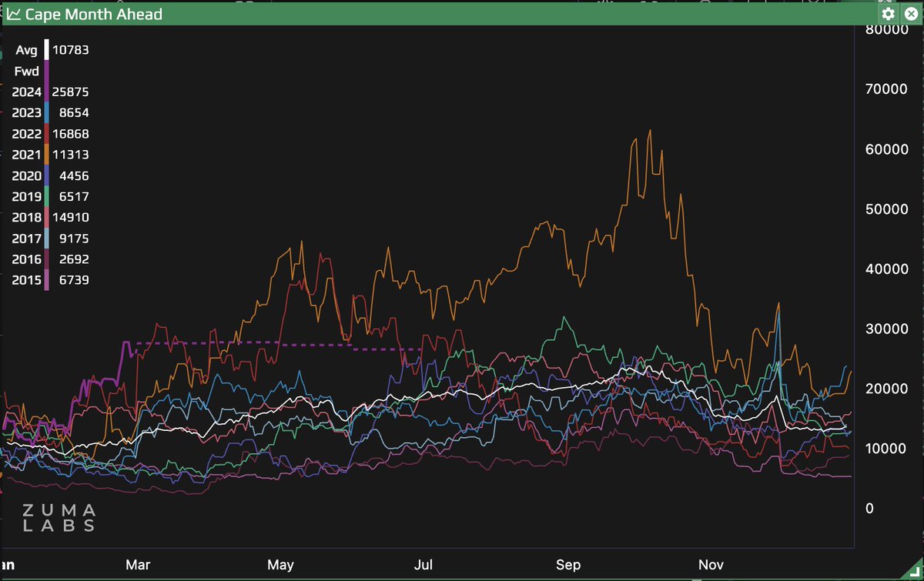Select the 2023 value 8654

[74, 112]
